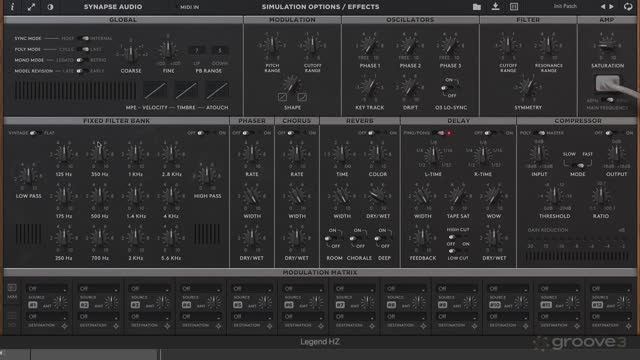This screenshot has width=640, height=360.
Task: Open destination dropdown of matrix slot 1
Action: coord(46,316)
